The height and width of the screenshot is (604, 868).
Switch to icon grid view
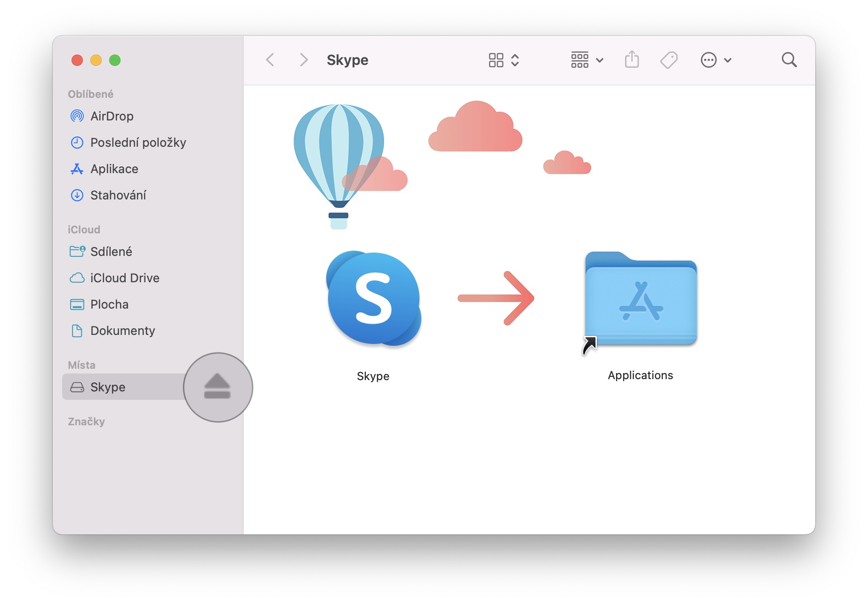(x=496, y=60)
